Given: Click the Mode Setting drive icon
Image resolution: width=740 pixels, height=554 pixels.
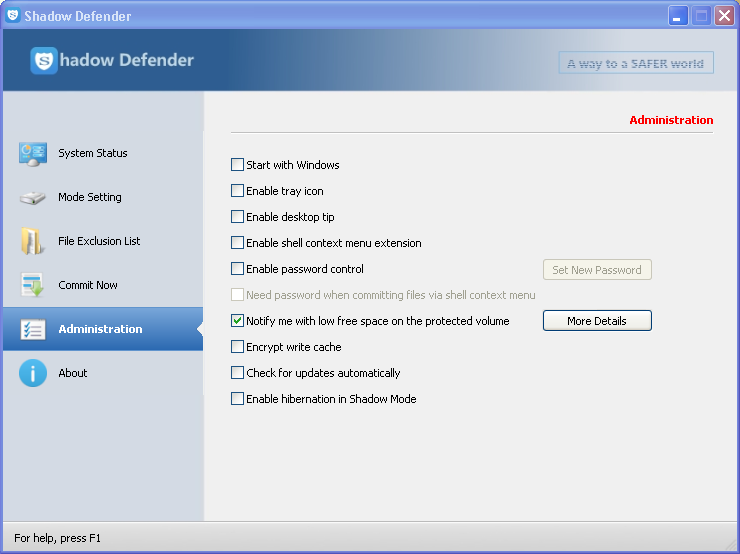Looking at the screenshot, I should click(33, 197).
